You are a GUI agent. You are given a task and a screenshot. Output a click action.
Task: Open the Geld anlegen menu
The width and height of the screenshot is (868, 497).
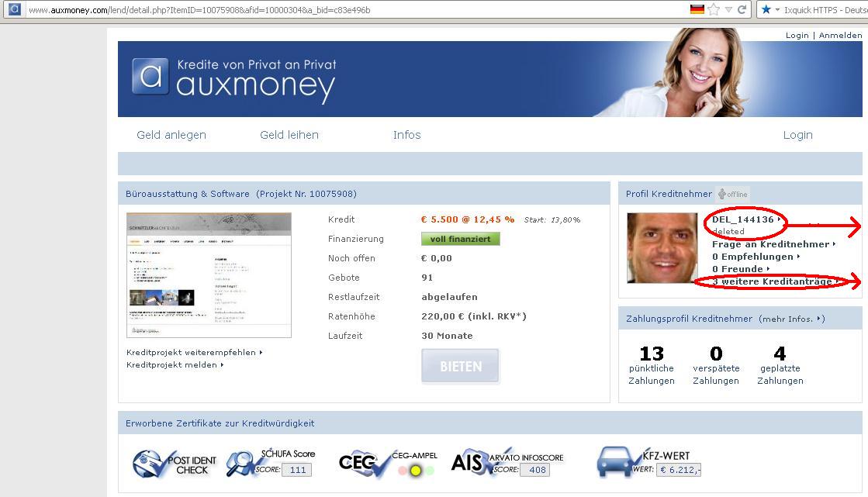171,134
